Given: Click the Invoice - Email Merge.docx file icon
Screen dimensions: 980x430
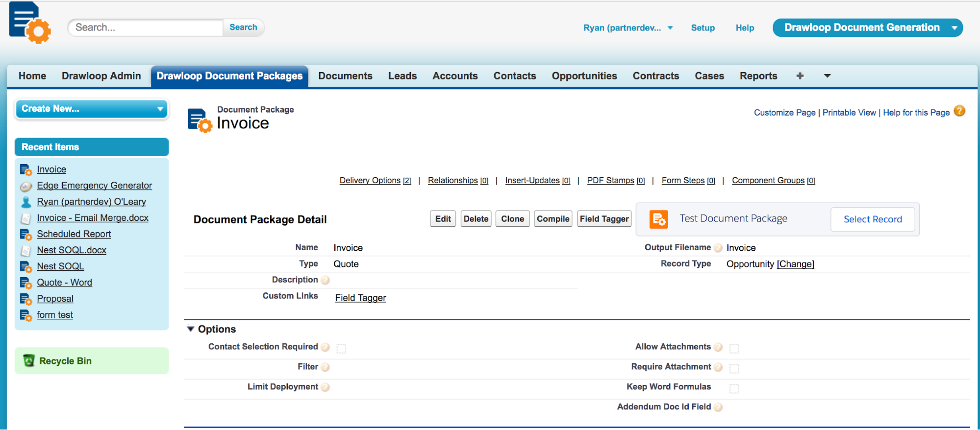Looking at the screenshot, I should pos(26,218).
